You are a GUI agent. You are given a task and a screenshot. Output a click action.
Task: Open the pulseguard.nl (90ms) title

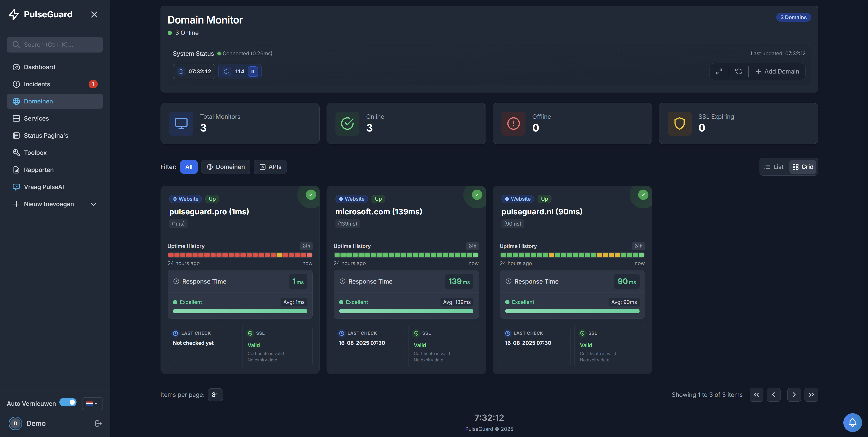[542, 212]
